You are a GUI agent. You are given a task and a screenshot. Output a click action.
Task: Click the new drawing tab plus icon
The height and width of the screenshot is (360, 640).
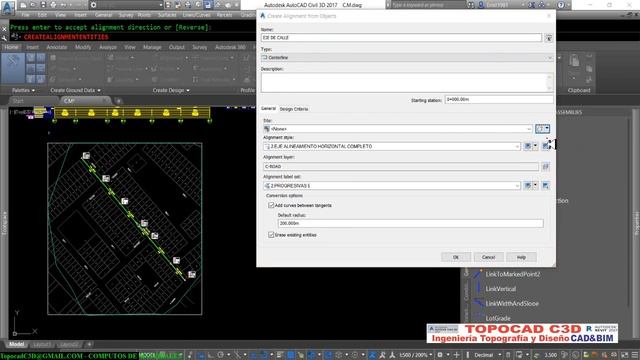(118, 101)
